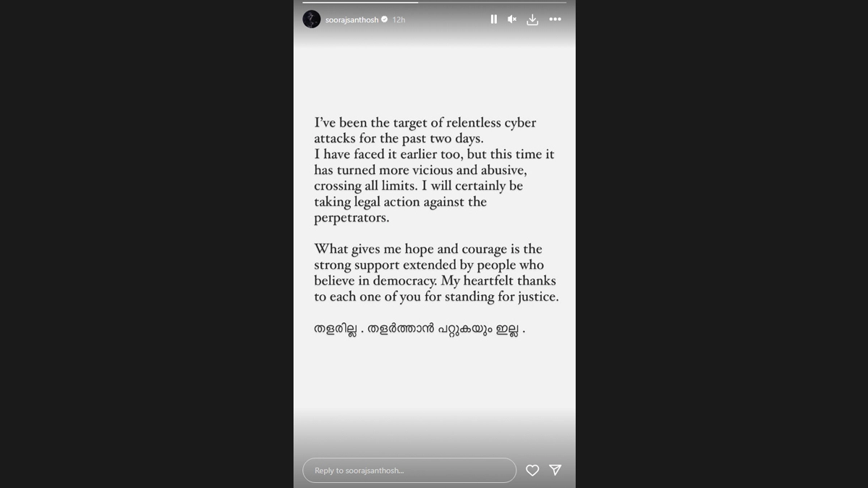This screenshot has height=488, width=868.
Task: Click the Malayalam text line in the story
Action: coord(420,330)
